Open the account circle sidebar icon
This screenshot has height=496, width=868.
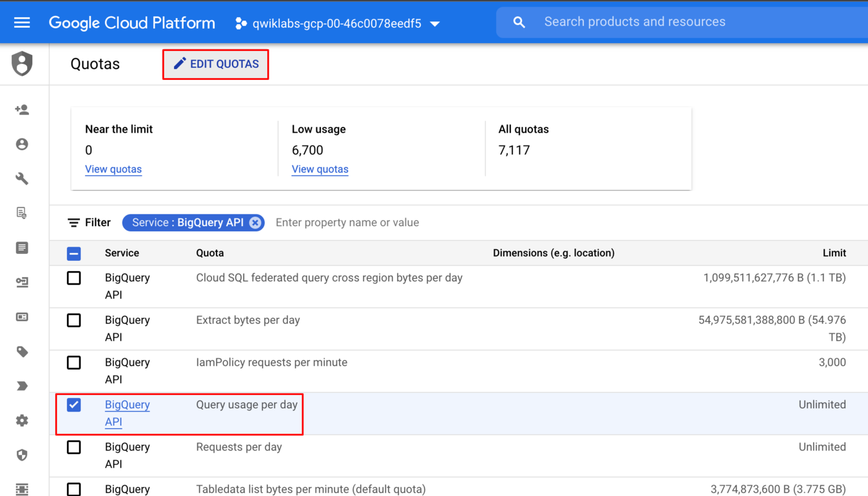[22, 144]
